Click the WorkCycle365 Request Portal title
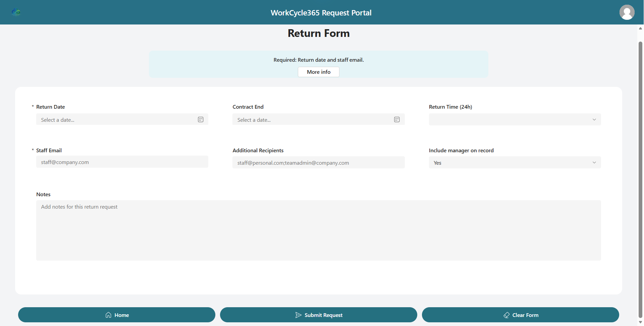 pyautogui.click(x=321, y=13)
